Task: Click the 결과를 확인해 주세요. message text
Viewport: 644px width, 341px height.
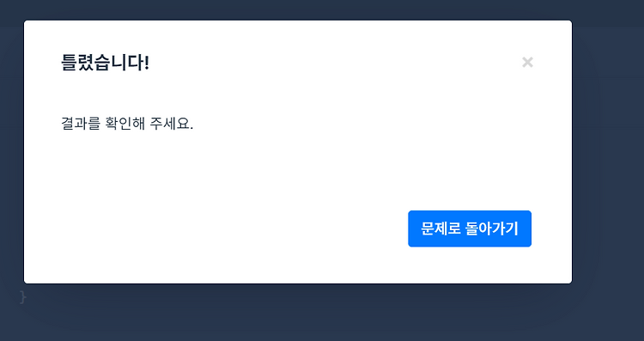Action: [x=127, y=123]
